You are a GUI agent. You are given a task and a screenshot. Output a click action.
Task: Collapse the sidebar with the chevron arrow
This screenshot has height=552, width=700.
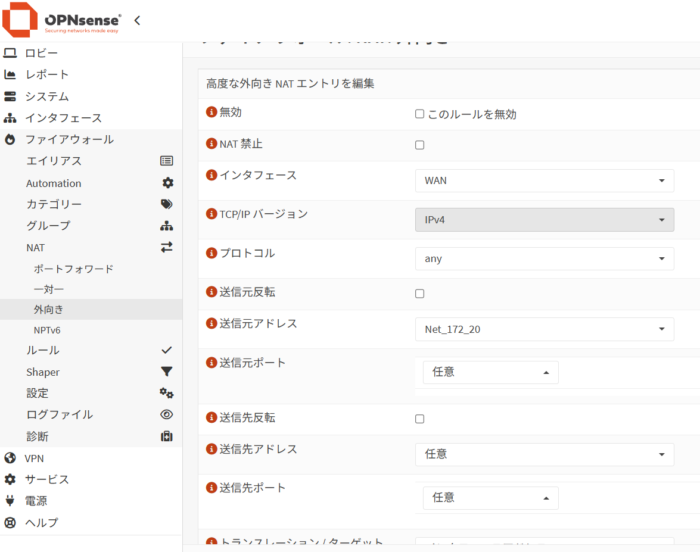pyautogui.click(x=137, y=20)
